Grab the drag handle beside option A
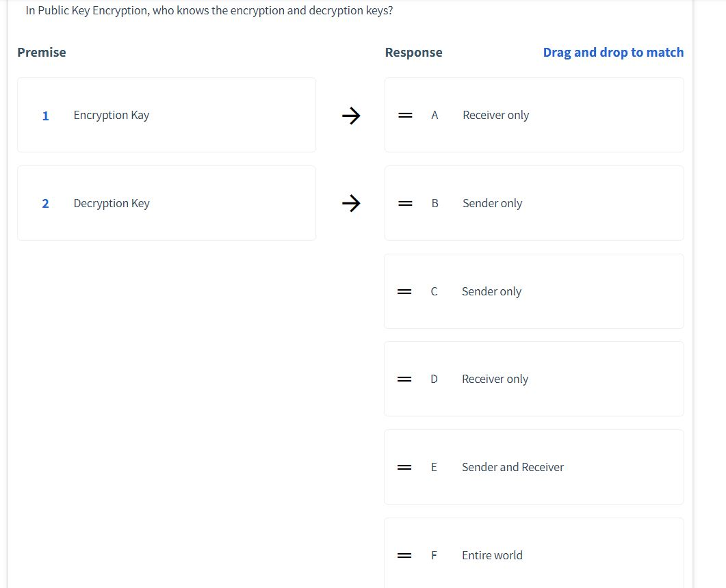726x588 pixels. 404,115
